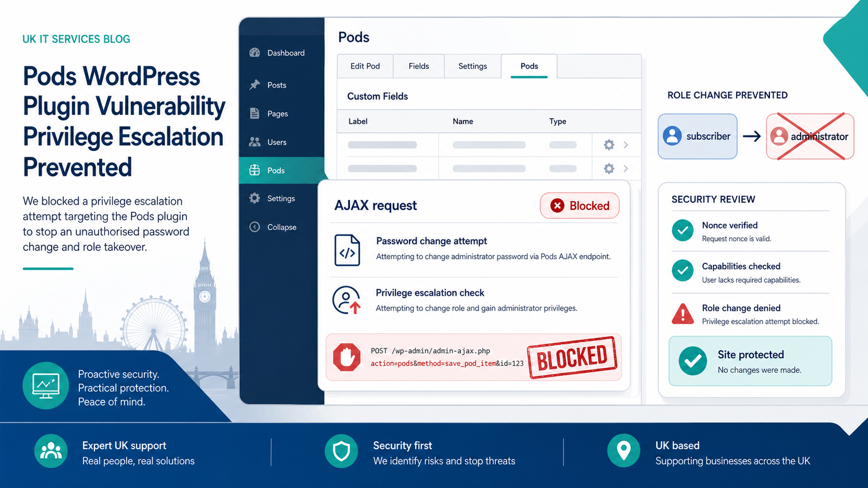
Task: Click the red stop-hand icon in request bar
Action: 347,357
